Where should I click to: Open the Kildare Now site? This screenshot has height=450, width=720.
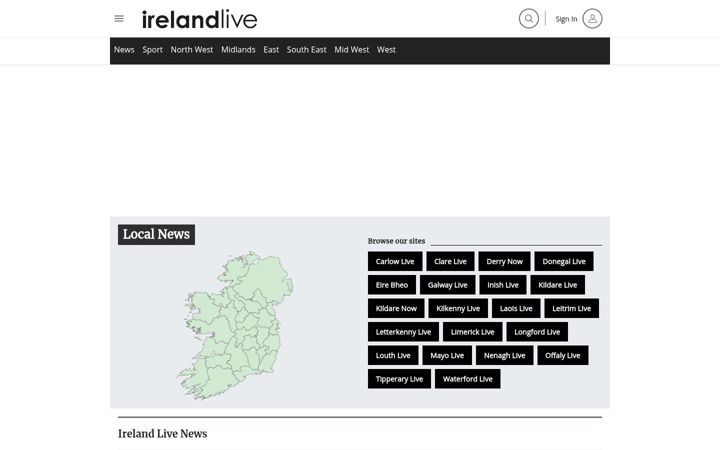[396, 308]
